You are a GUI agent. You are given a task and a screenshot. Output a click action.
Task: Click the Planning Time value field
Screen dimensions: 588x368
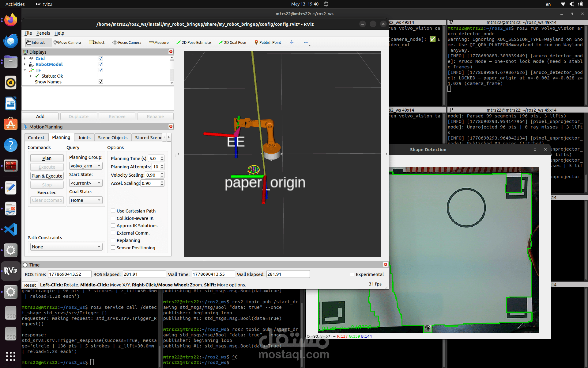coord(154,159)
